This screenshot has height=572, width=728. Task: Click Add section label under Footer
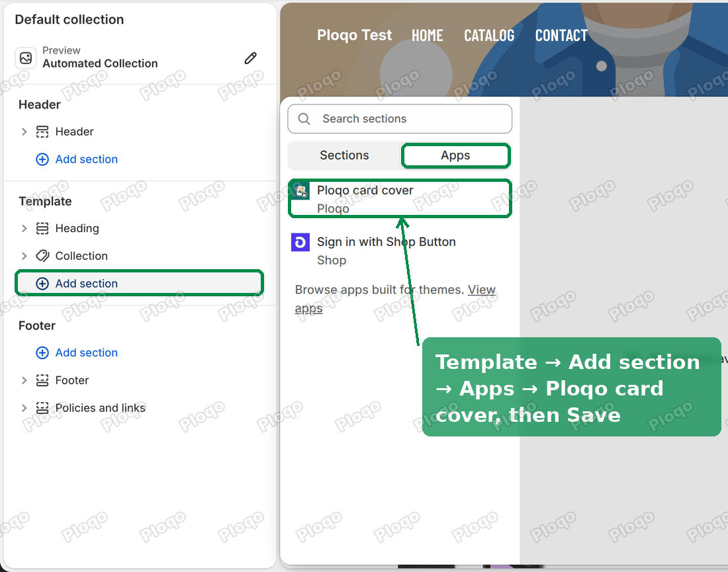86,352
